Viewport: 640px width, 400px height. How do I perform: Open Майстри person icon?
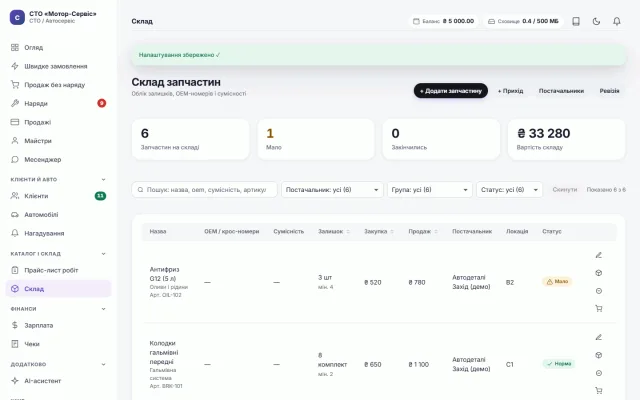pos(15,140)
